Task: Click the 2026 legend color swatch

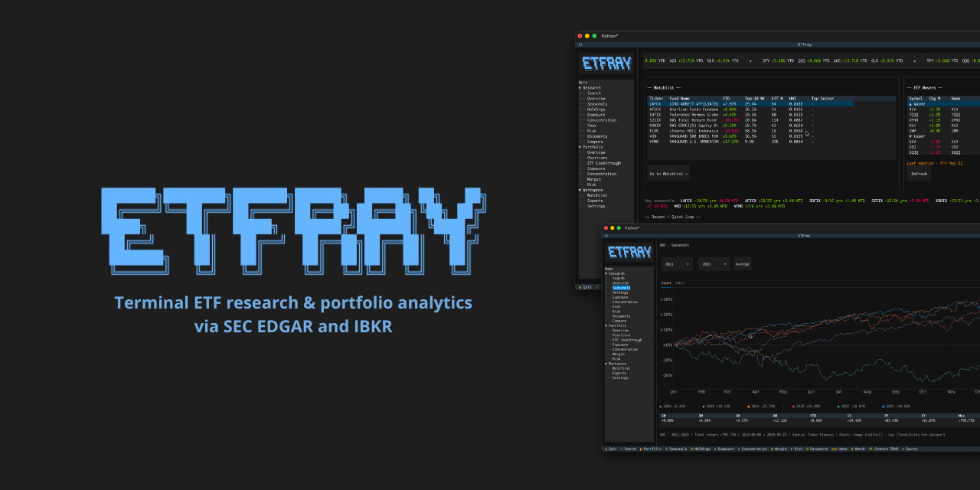Action: pyautogui.click(x=661, y=407)
